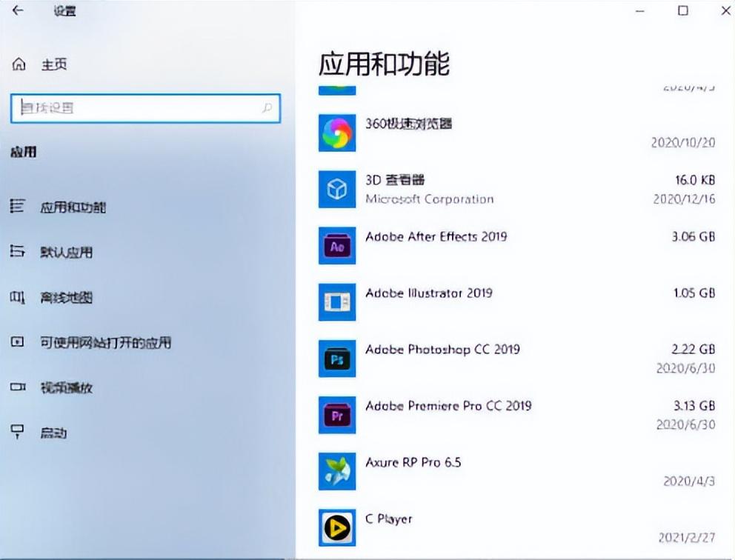The height and width of the screenshot is (560, 735).
Task: Click the 2020/12/16 install date
Action: pos(684,199)
